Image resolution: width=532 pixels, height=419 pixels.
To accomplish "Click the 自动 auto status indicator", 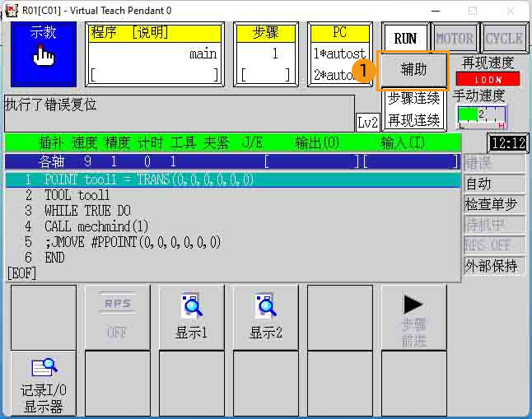I will tap(493, 184).
